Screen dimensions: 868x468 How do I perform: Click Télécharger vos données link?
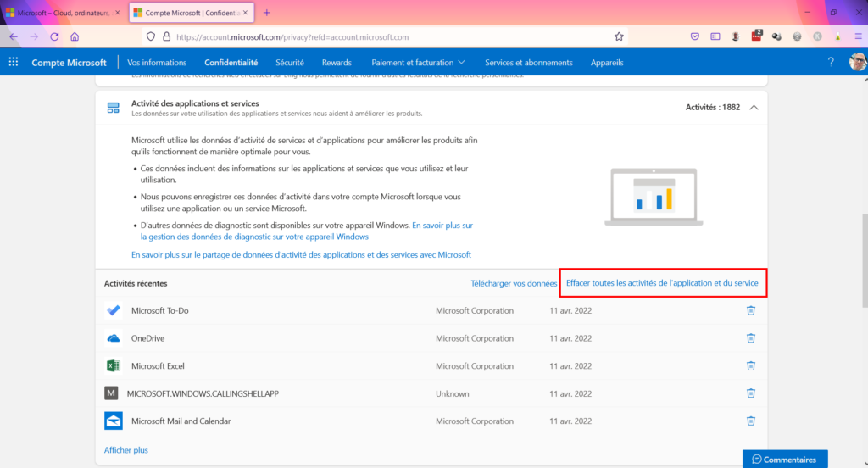(x=514, y=283)
